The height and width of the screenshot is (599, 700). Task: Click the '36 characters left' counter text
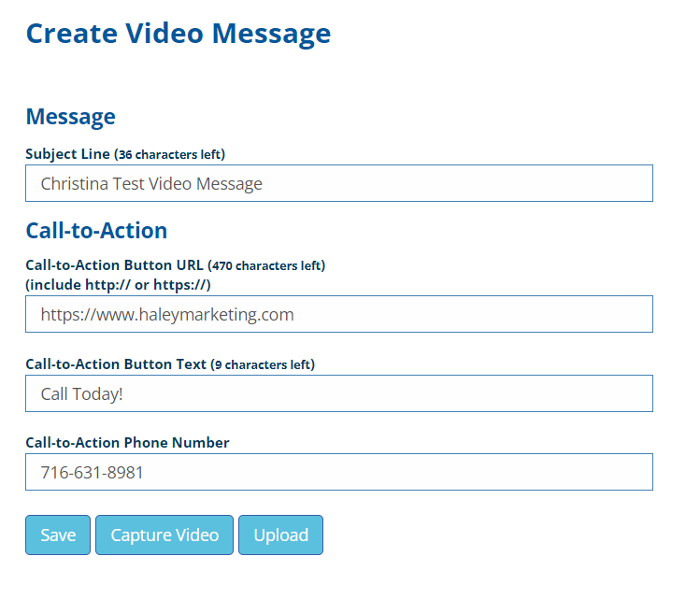[x=170, y=154]
